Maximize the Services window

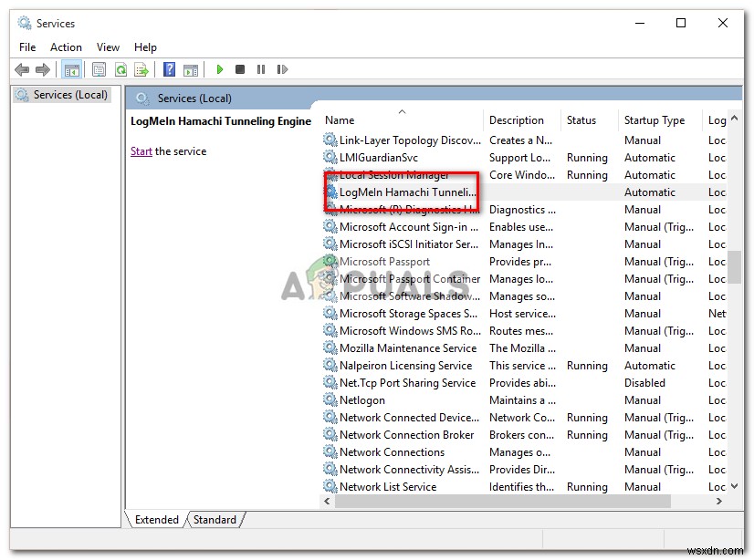[x=681, y=23]
